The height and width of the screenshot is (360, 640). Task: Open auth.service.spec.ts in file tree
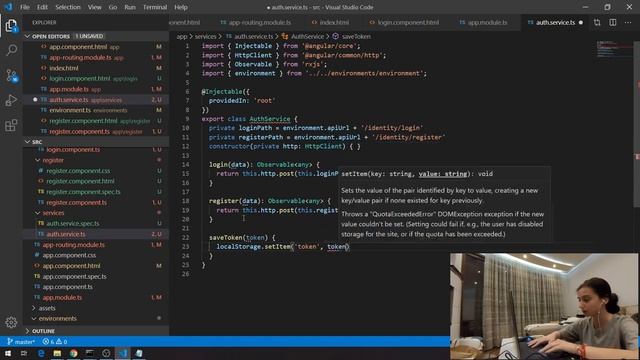pos(73,224)
